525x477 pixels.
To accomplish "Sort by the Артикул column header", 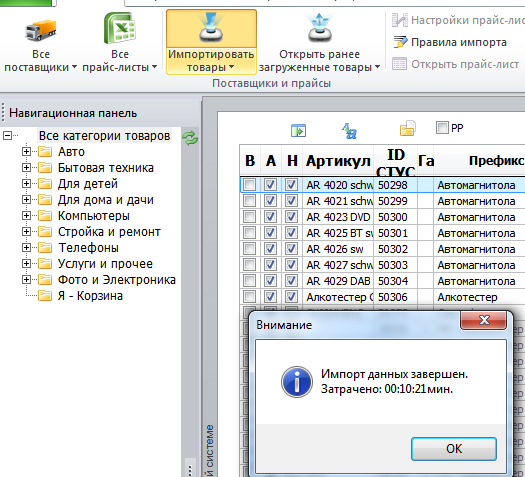I will click(338, 161).
